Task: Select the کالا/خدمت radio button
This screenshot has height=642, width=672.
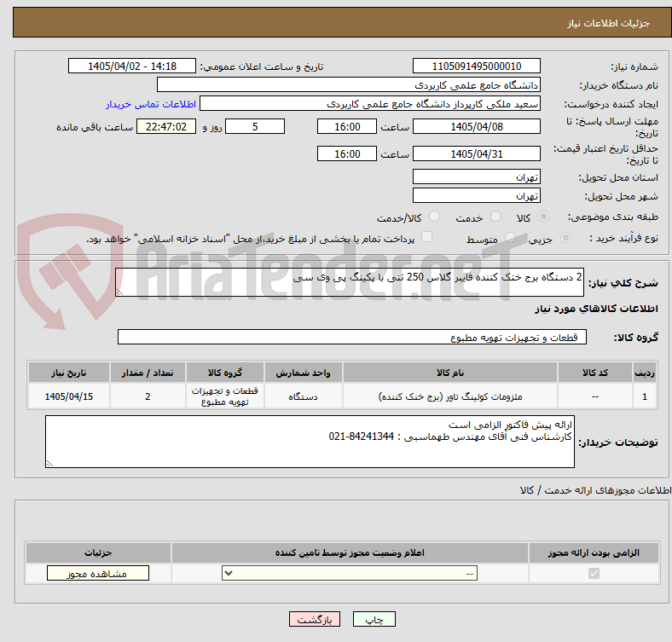Action: point(435,217)
